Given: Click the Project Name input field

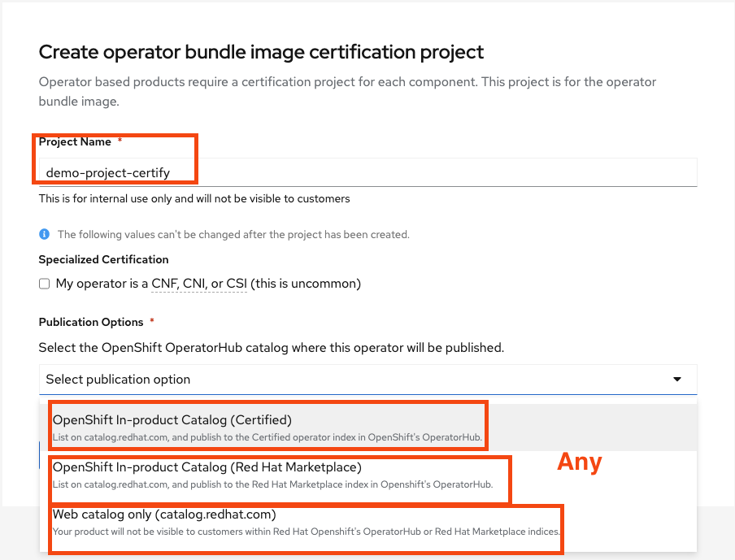Looking at the screenshot, I should pos(368,172).
